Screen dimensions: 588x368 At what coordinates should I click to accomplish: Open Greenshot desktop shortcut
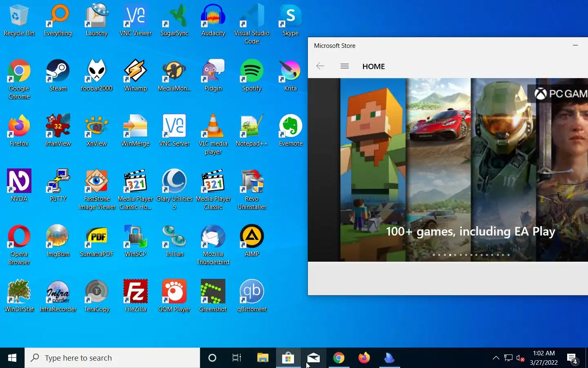pyautogui.click(x=213, y=297)
